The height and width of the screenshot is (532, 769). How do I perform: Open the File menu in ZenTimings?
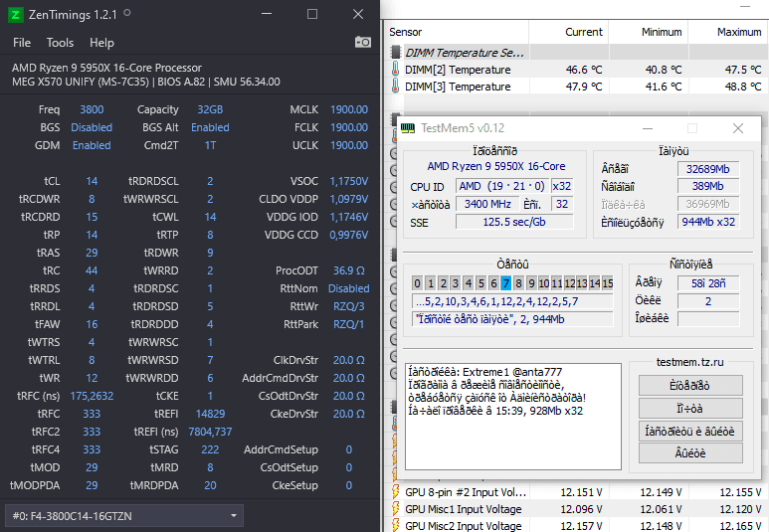coord(22,43)
